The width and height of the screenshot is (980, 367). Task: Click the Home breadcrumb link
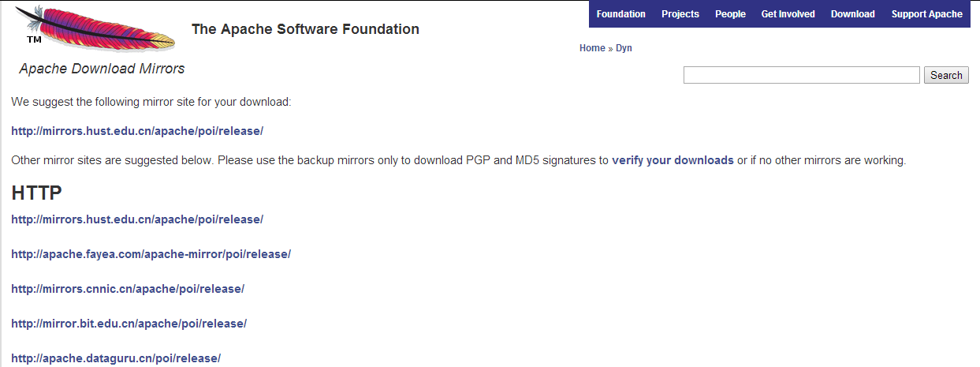click(x=592, y=48)
